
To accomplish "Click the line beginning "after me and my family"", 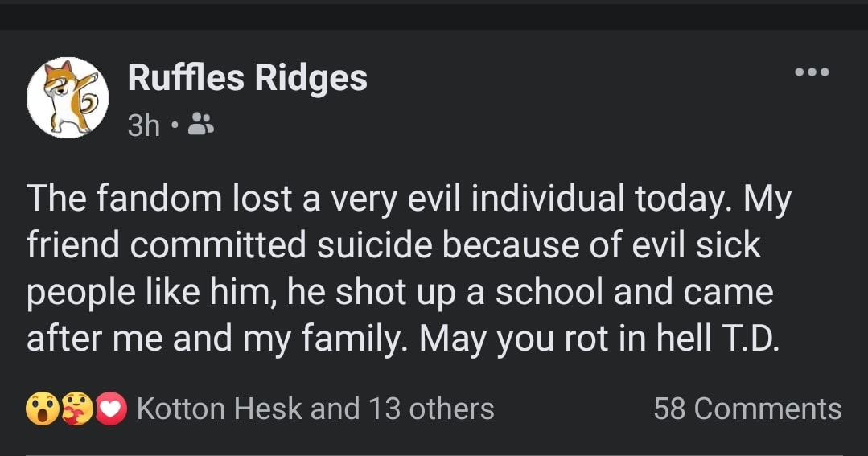I will tap(403, 338).
